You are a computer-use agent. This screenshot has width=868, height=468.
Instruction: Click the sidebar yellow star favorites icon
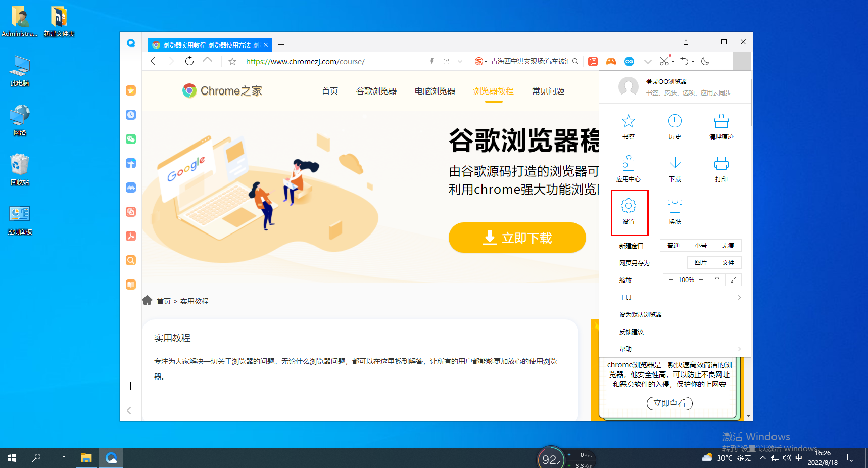(x=131, y=90)
